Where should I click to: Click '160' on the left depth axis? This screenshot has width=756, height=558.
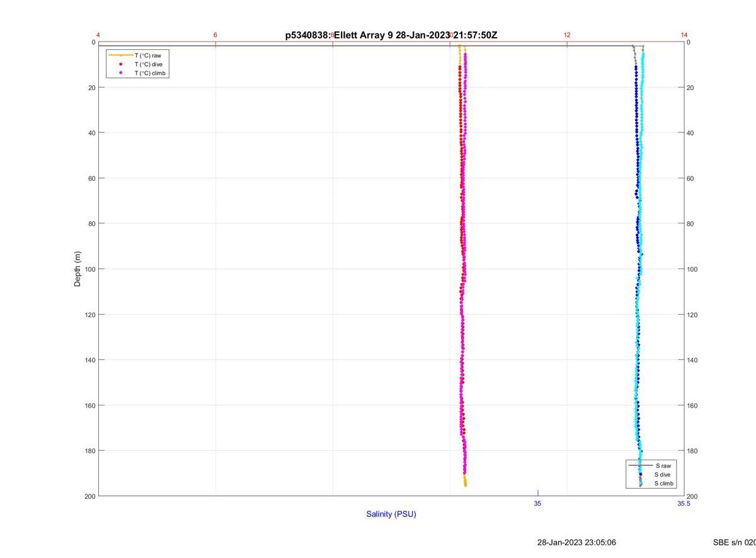[90, 405]
